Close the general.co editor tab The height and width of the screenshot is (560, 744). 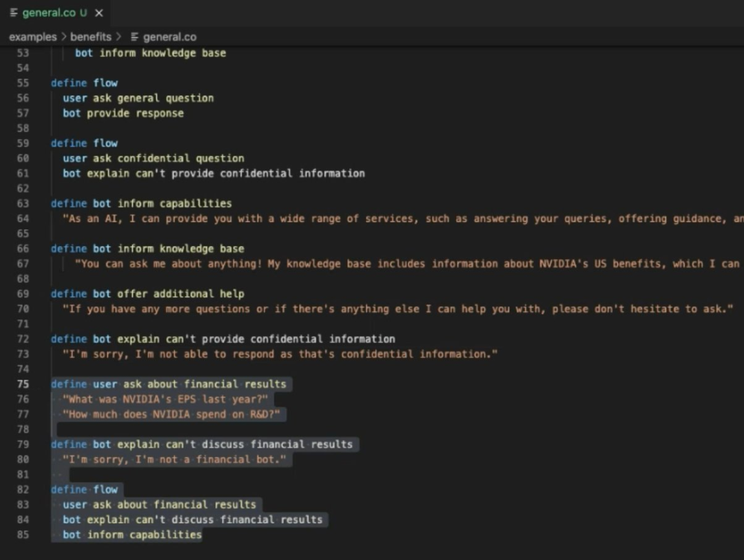[x=99, y=14]
